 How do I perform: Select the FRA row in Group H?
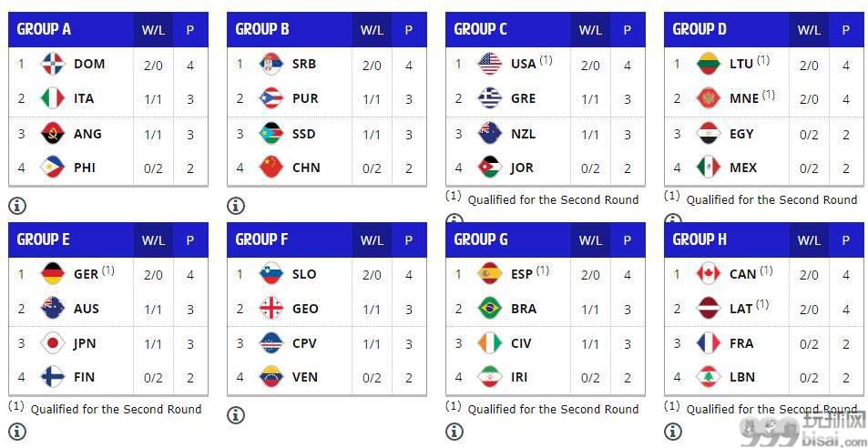click(765, 343)
